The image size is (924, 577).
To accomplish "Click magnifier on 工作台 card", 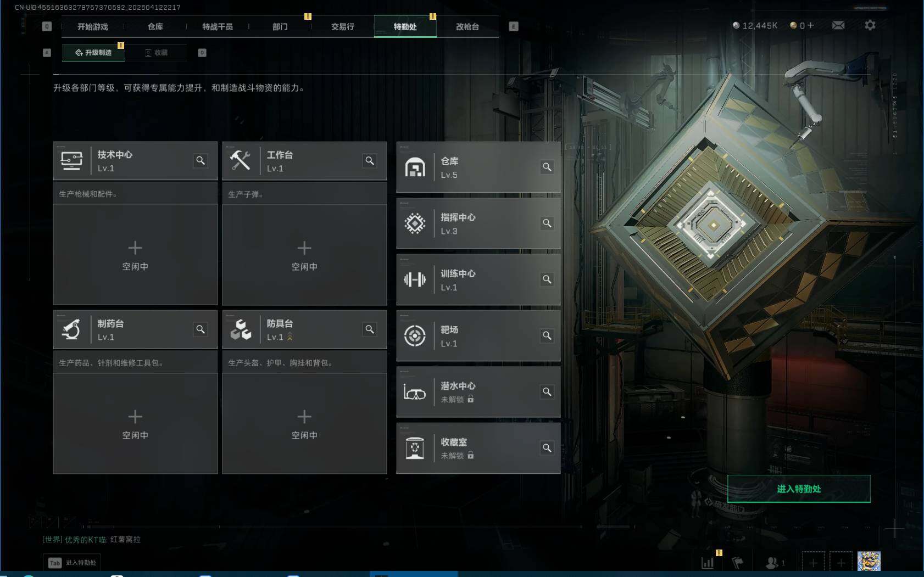I will [x=370, y=160].
